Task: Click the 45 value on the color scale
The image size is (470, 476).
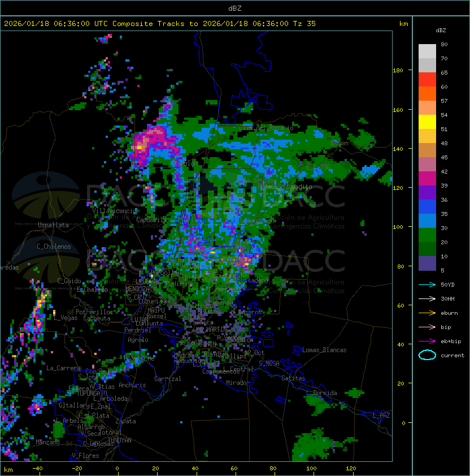Action: tap(444, 158)
